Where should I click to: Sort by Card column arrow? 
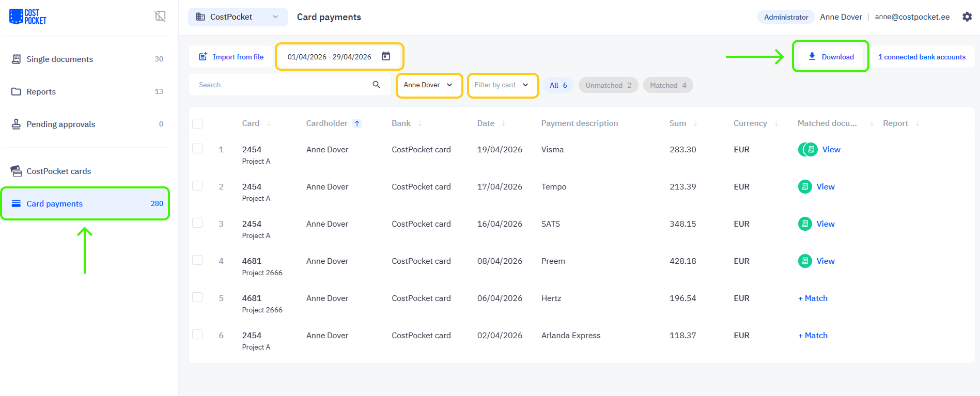(x=269, y=123)
